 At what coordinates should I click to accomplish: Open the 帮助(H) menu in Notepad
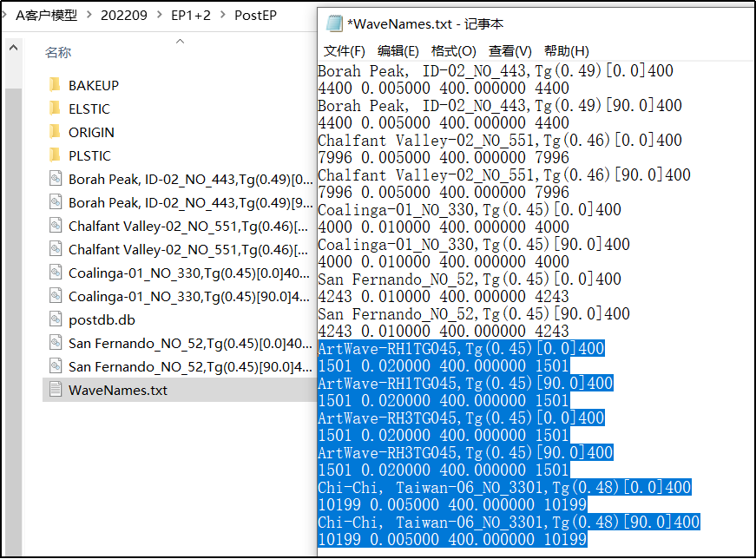click(x=566, y=51)
